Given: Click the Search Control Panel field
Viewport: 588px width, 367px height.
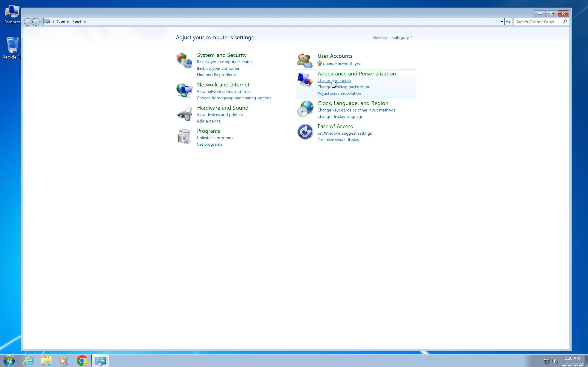Looking at the screenshot, I should (x=538, y=22).
